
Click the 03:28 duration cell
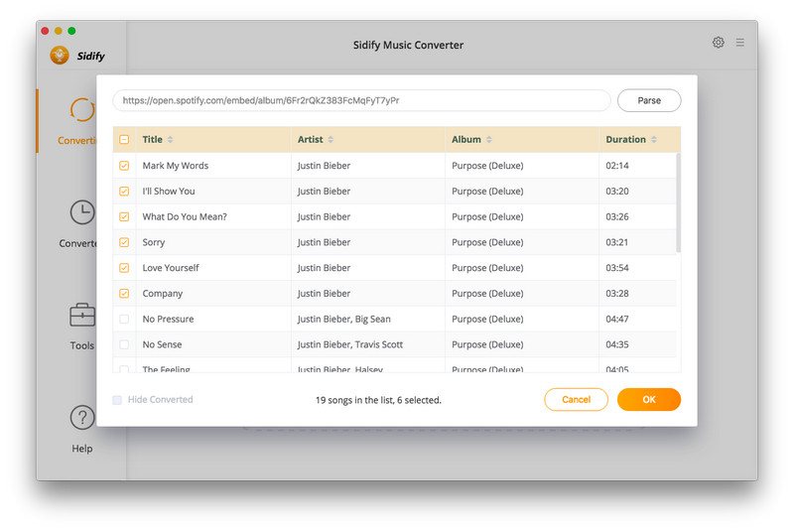(617, 294)
